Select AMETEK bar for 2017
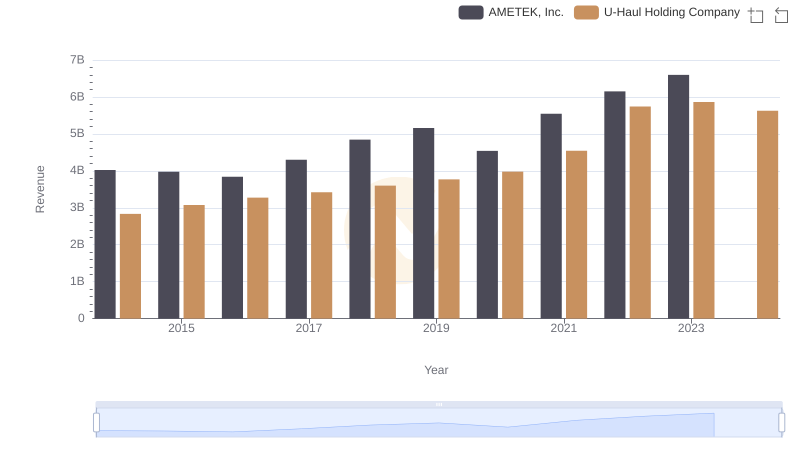The height and width of the screenshot is (461, 800). pyautogui.click(x=296, y=239)
